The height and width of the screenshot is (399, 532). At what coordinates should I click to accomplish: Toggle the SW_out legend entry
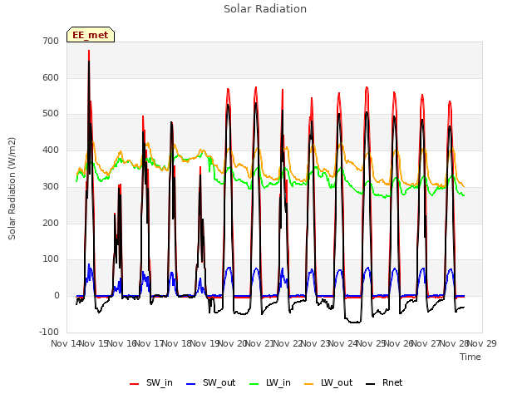pyautogui.click(x=210, y=383)
